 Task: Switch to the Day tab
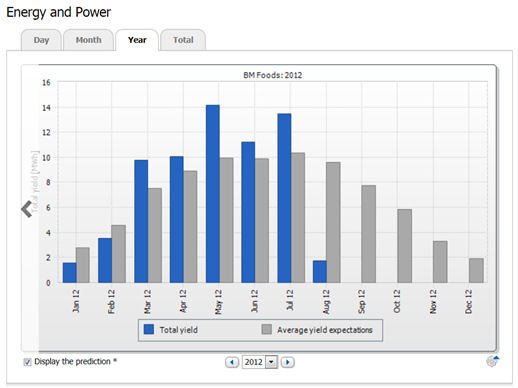click(x=41, y=40)
